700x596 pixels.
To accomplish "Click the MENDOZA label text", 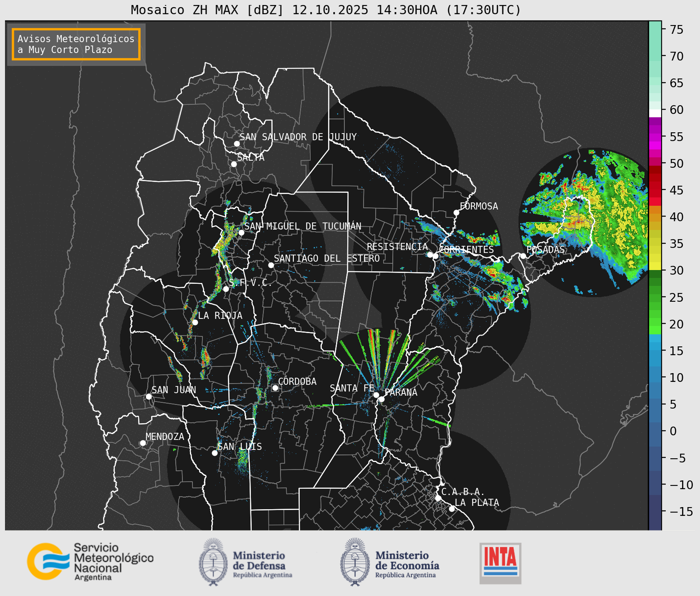I will [x=165, y=437].
